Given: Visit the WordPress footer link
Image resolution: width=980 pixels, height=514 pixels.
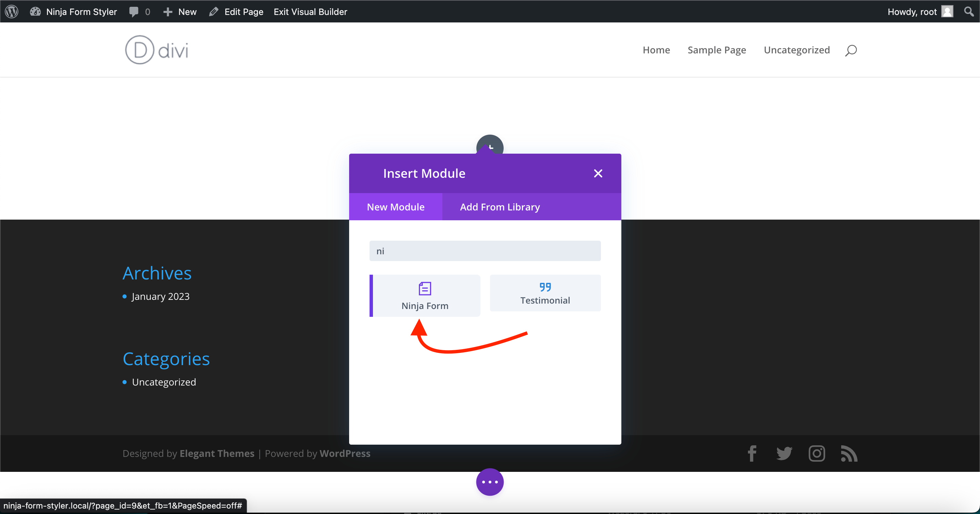Looking at the screenshot, I should [x=345, y=453].
